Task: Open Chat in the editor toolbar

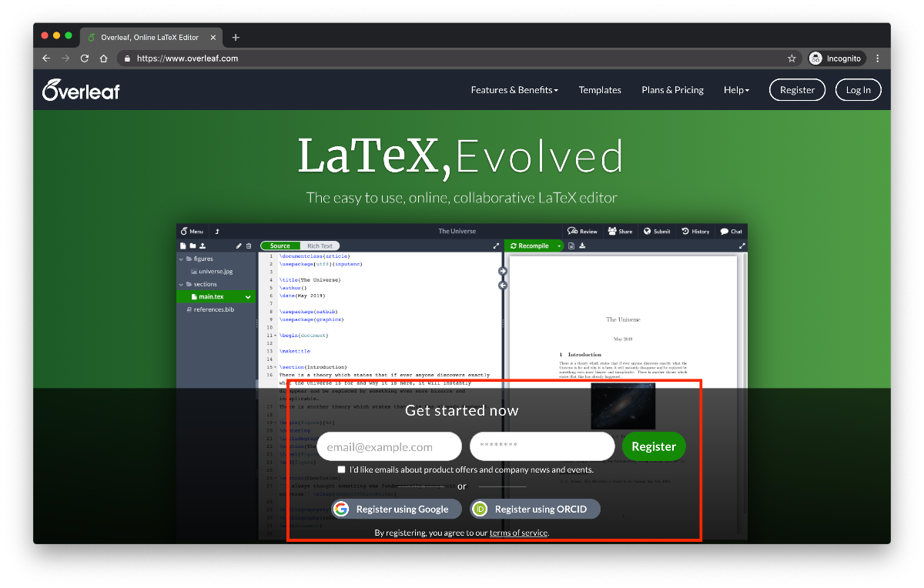Action: click(731, 231)
